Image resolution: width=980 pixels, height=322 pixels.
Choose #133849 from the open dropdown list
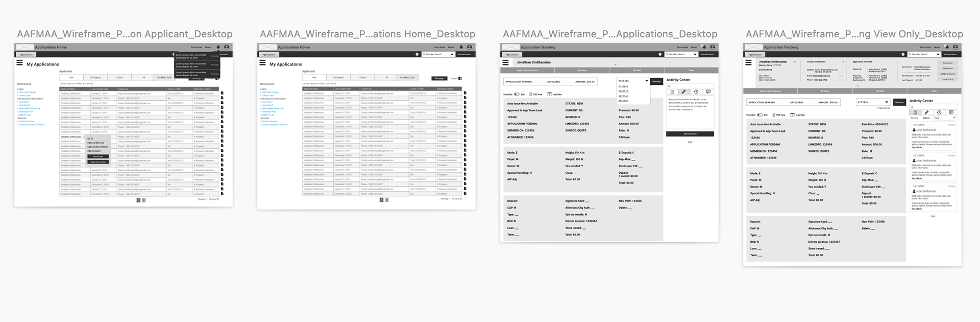click(x=623, y=86)
